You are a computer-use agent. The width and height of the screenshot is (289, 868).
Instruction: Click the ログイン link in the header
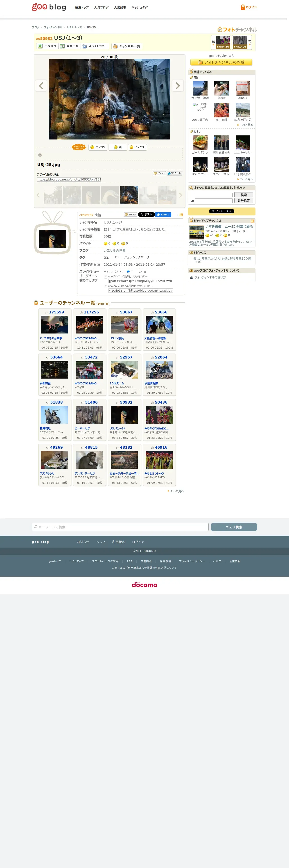(x=251, y=7)
